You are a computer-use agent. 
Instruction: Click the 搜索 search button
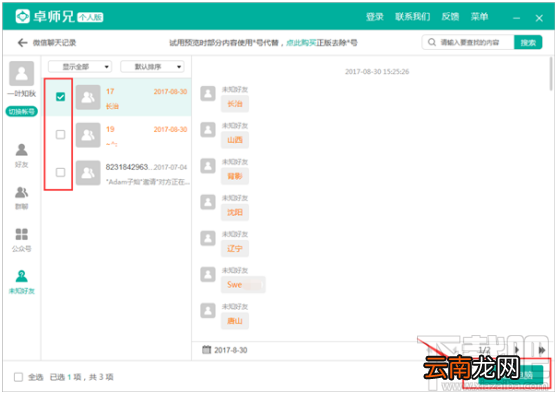pyautogui.click(x=528, y=42)
